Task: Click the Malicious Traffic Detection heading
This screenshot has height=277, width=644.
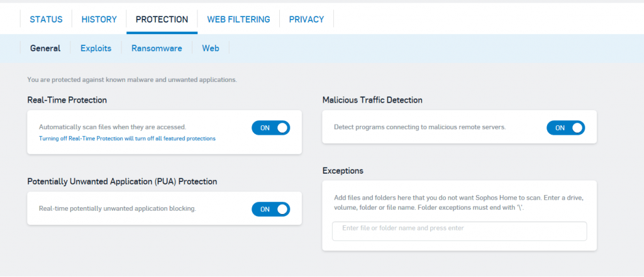Action: pyautogui.click(x=372, y=100)
